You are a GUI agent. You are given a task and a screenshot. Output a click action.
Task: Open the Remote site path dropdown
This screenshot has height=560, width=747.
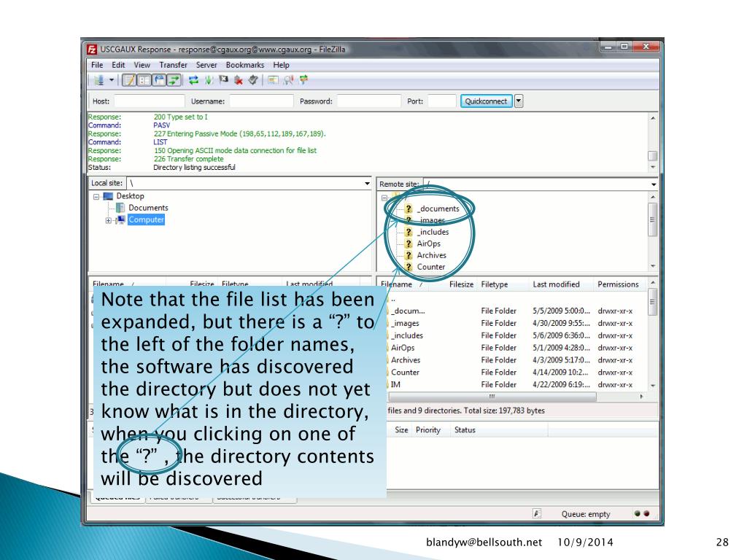click(x=654, y=184)
